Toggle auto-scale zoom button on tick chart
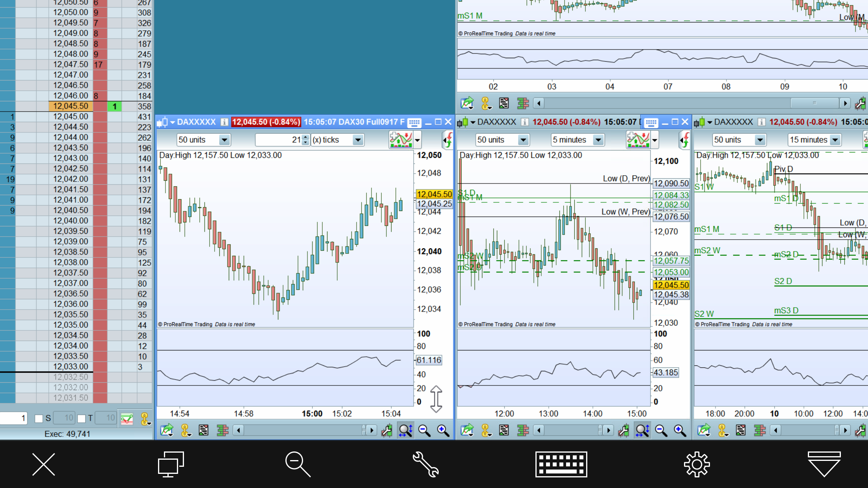Viewport: 868px width, 488px height. coord(405,431)
